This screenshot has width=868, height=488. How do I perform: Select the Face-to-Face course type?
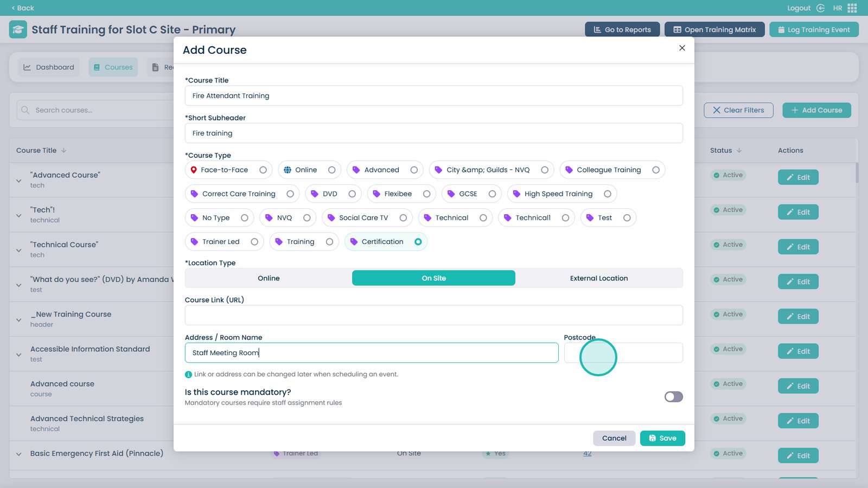point(228,170)
